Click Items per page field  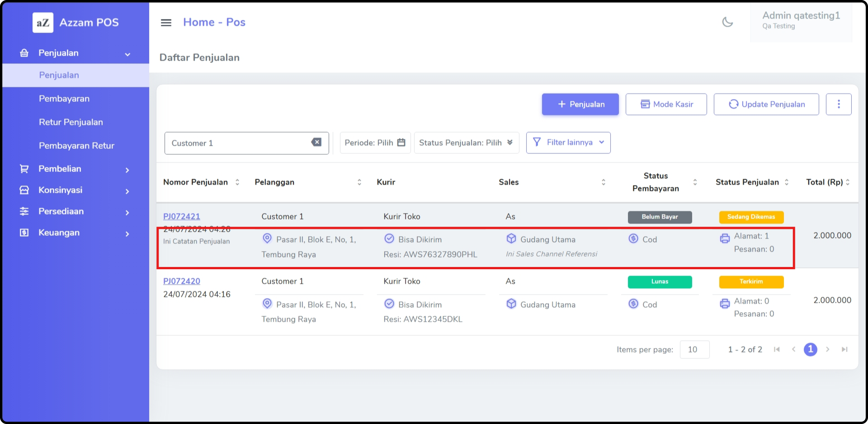click(694, 350)
